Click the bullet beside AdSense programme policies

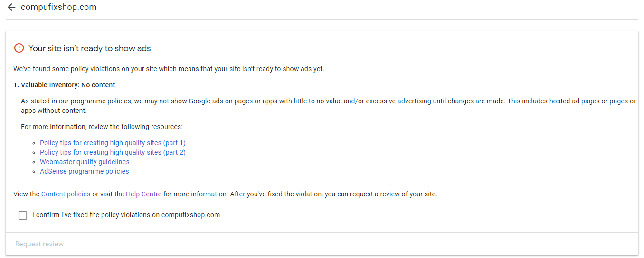point(34,172)
